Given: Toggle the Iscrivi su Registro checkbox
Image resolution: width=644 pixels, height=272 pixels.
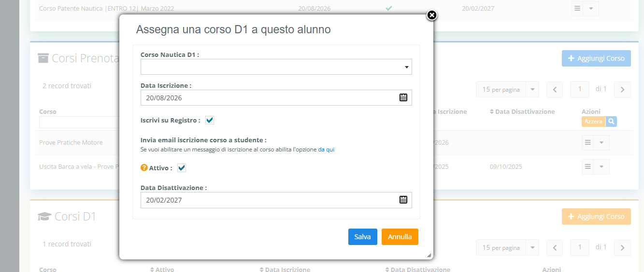Looking at the screenshot, I should [x=210, y=120].
